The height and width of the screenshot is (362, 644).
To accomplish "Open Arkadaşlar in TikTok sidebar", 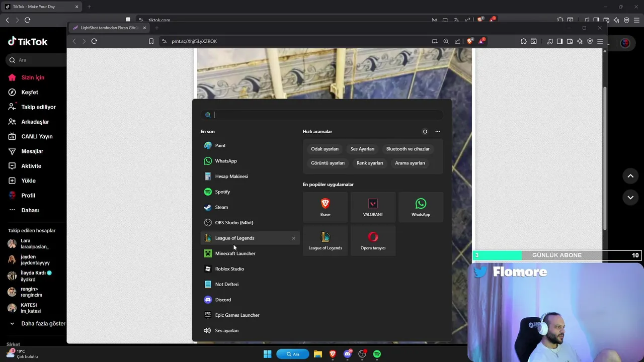I will [28, 122].
